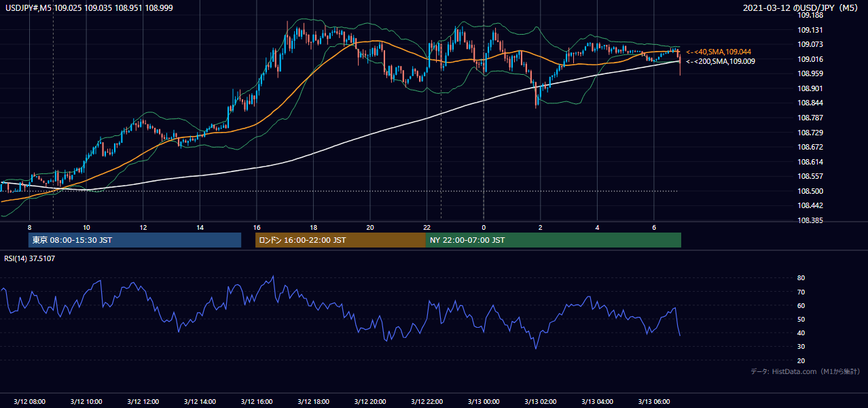Viewport: 868px width, 408px height.
Task: Click the Tokyo session bar 東京 08:00-15:30 JST
Action: click(134, 240)
